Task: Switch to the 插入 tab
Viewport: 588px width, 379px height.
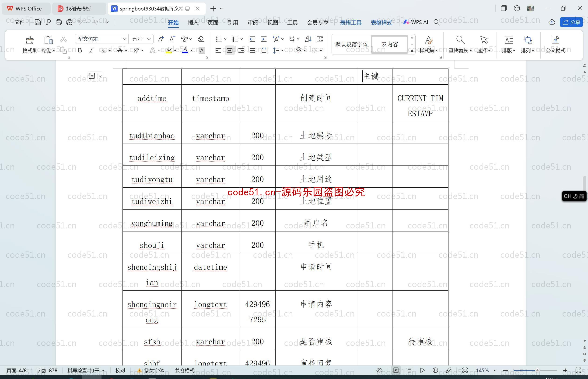Action: click(193, 22)
